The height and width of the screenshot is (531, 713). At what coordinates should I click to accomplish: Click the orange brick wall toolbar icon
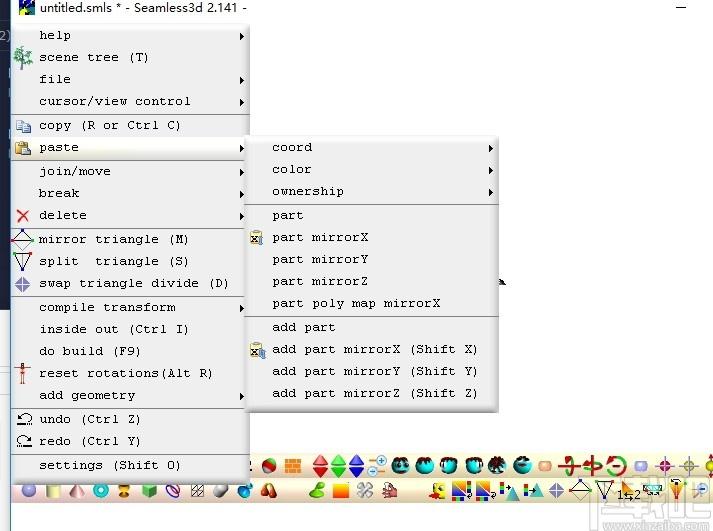(293, 466)
